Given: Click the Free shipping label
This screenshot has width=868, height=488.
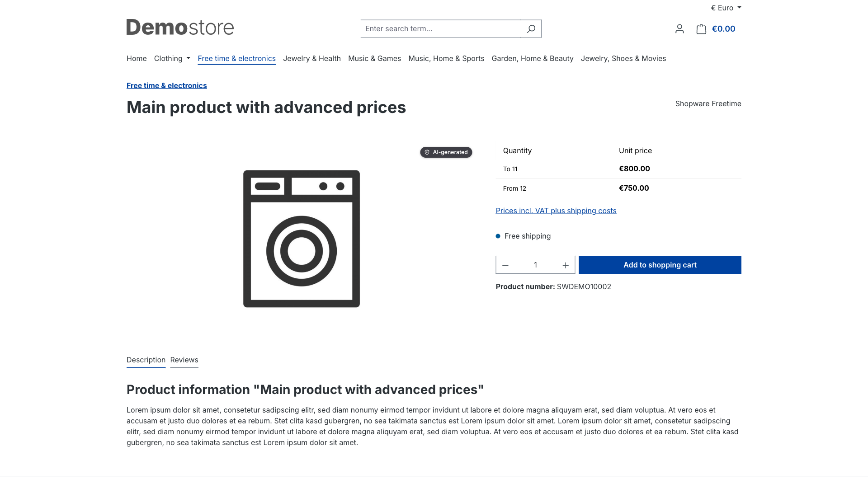Looking at the screenshot, I should tap(528, 236).
